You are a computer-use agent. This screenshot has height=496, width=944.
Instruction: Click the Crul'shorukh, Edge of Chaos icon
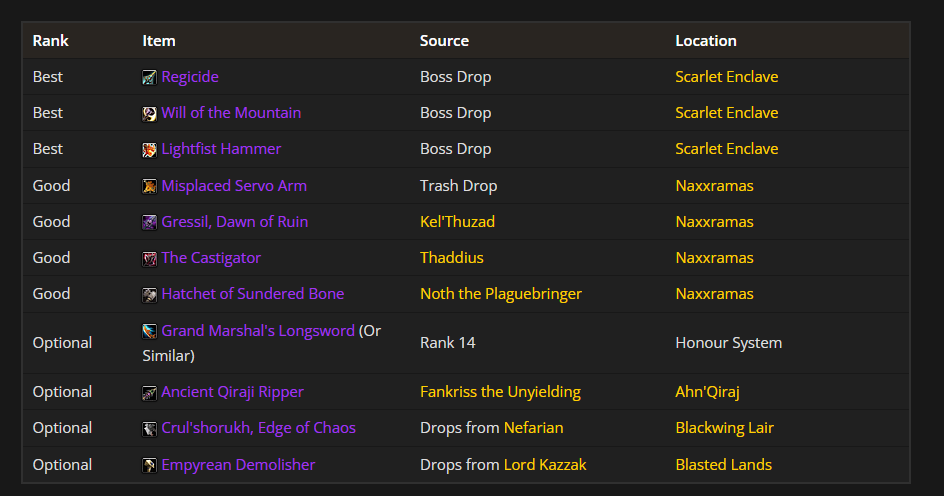click(x=149, y=429)
